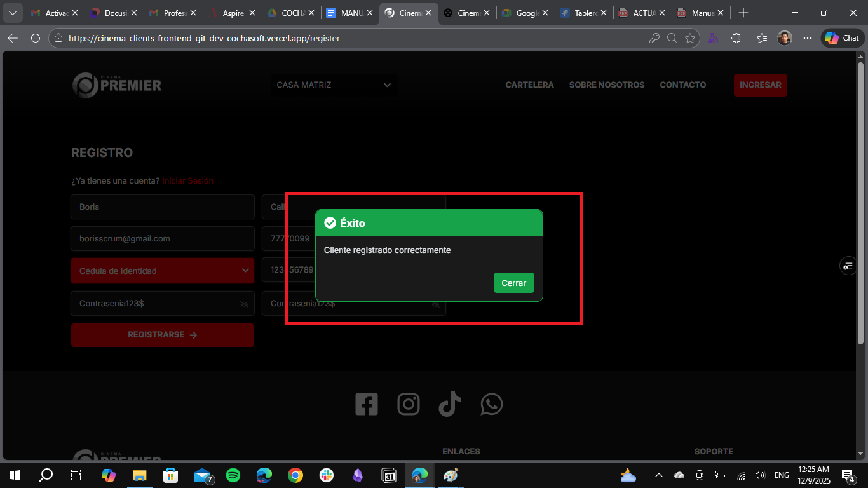The image size is (868, 488).
Task: Open the Iniciar Sesión link
Action: coord(187,180)
